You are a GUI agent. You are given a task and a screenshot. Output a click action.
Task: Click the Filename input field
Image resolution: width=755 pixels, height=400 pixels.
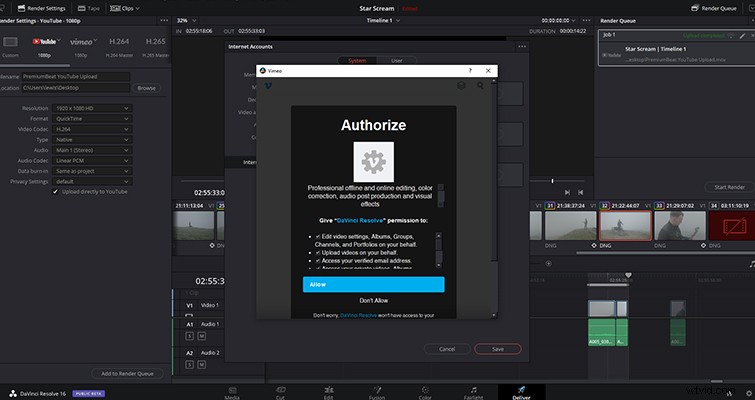pyautogui.click(x=76, y=77)
